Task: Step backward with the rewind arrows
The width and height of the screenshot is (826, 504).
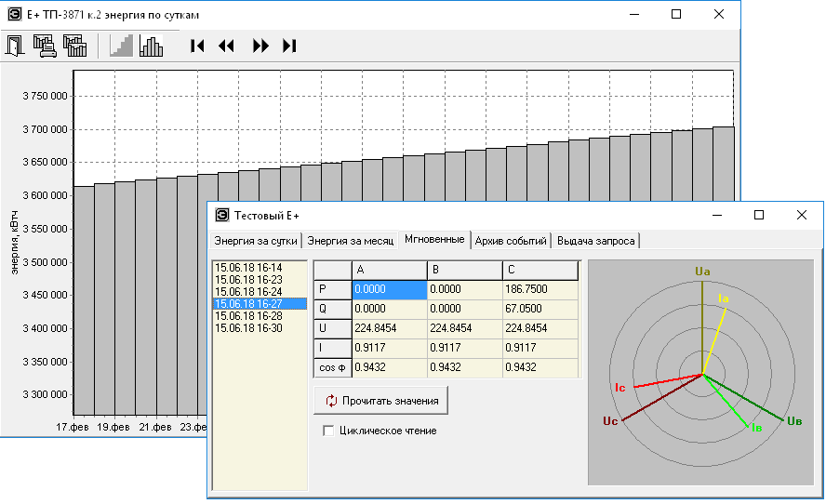Action: (226, 46)
